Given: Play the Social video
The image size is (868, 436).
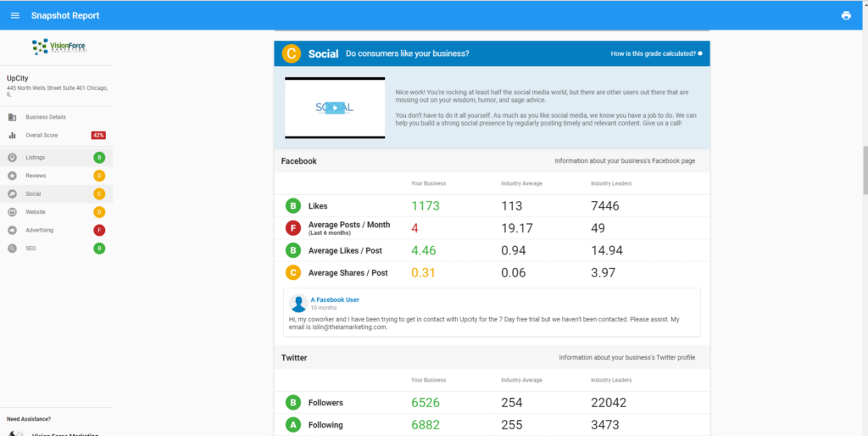Looking at the screenshot, I should point(335,108).
